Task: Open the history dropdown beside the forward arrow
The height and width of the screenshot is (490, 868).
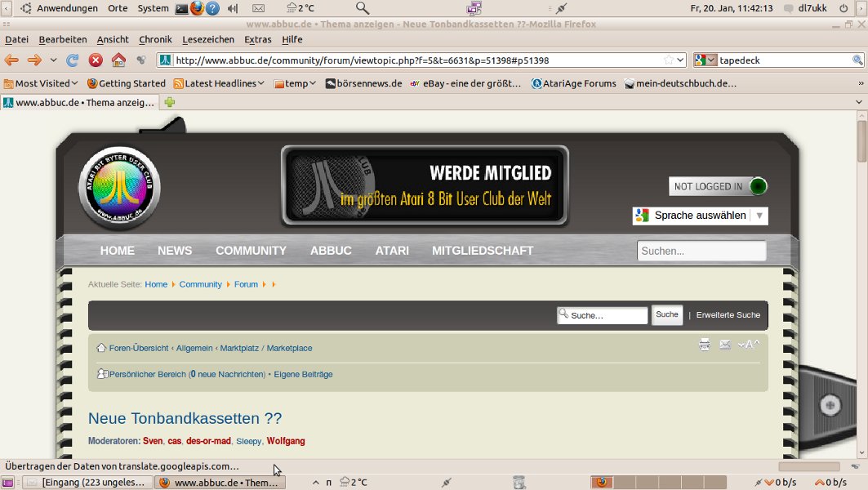Action: (x=53, y=60)
